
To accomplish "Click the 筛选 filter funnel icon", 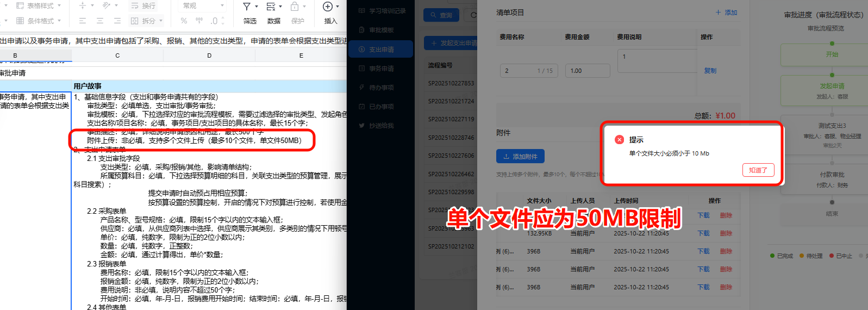I will (247, 7).
